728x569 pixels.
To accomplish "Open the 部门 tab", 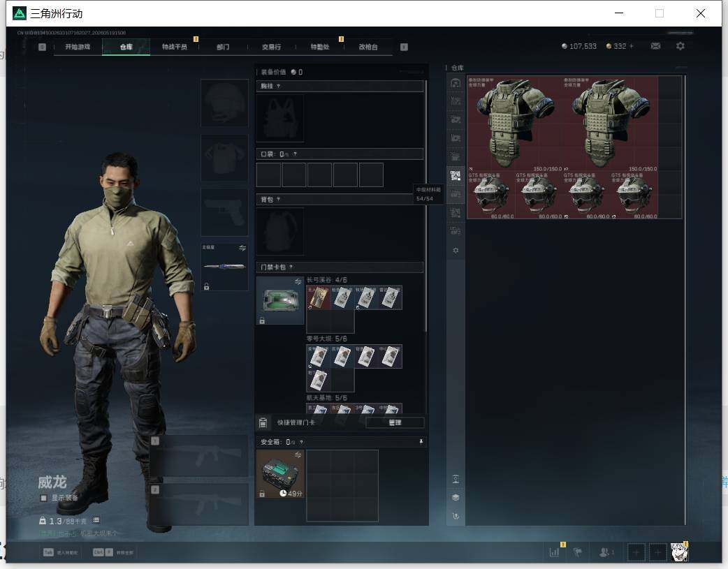I will click(x=223, y=47).
